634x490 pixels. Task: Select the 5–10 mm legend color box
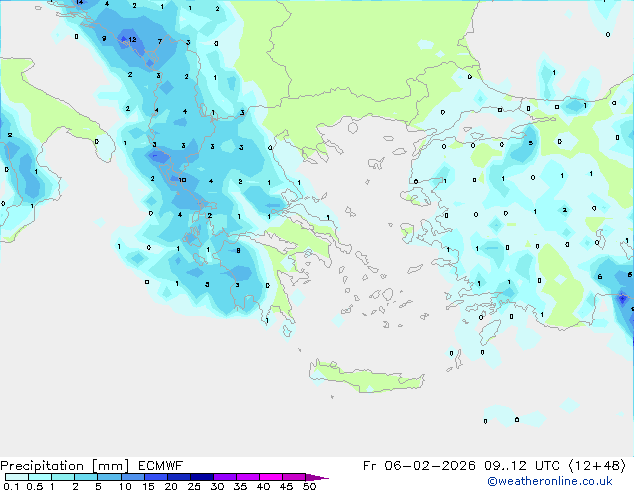[x=109, y=477]
